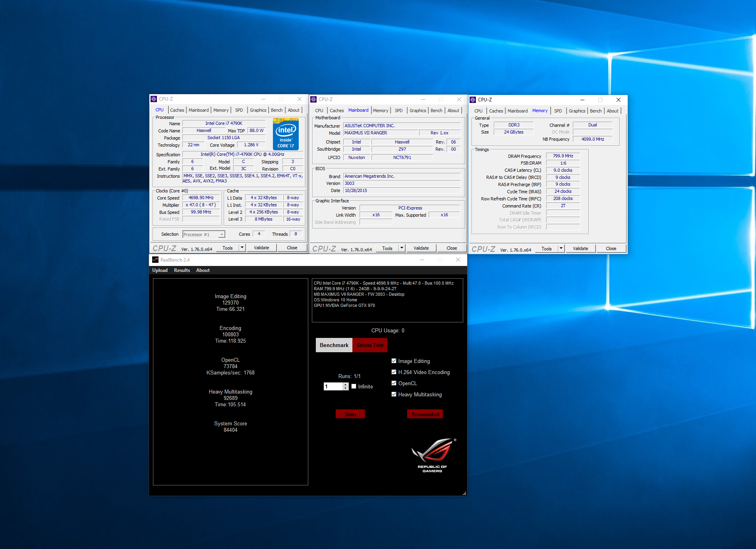Open the Upload menu in RealBench

[x=160, y=270]
